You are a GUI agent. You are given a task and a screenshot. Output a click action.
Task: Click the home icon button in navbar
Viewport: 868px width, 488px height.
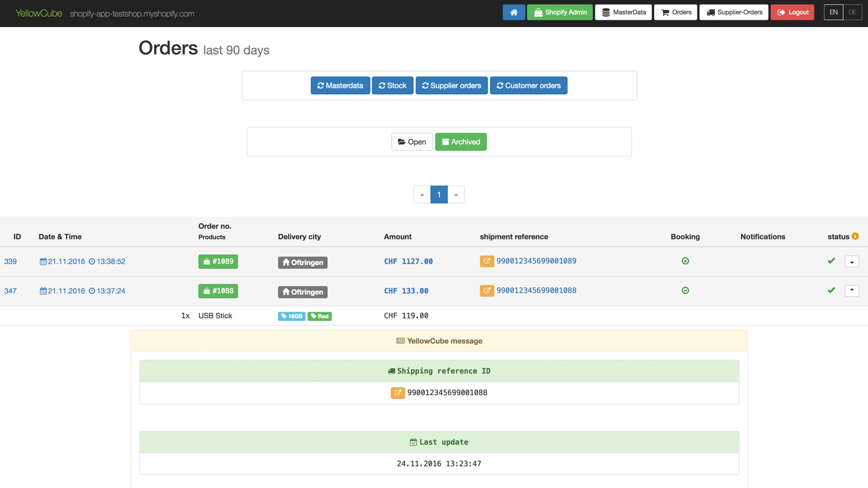coord(513,12)
